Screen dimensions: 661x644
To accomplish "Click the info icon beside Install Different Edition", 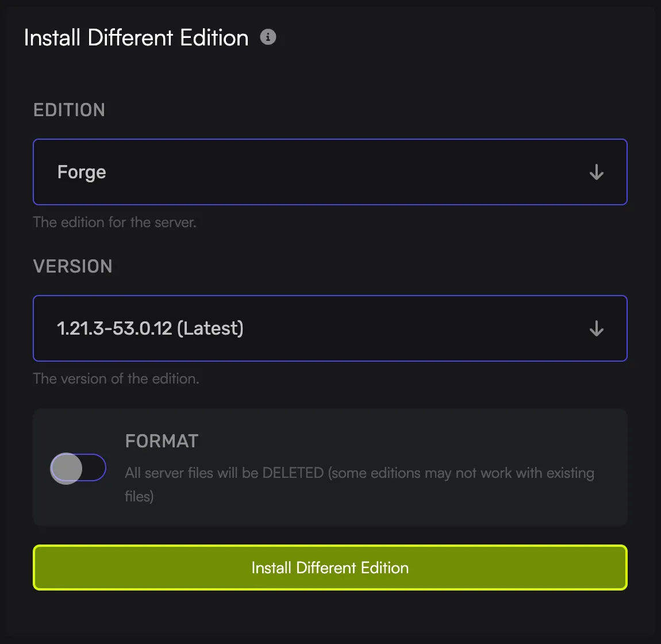I will click(x=268, y=36).
